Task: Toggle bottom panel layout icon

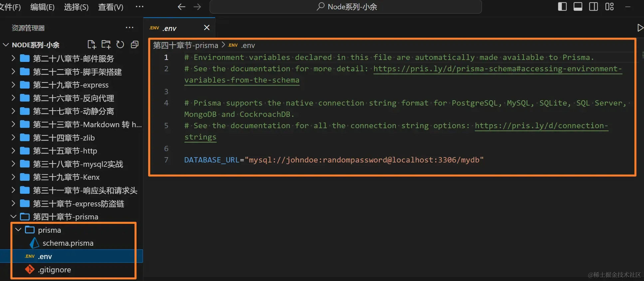Action: tap(578, 7)
